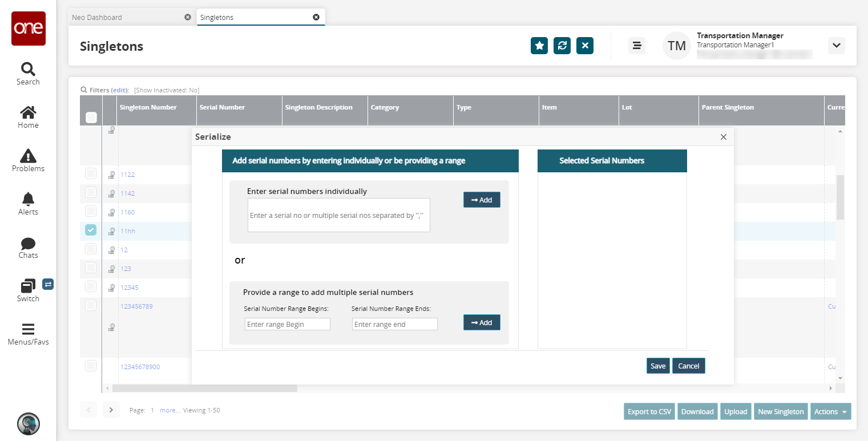
Task: Close the Serialize dialog
Action: click(724, 137)
